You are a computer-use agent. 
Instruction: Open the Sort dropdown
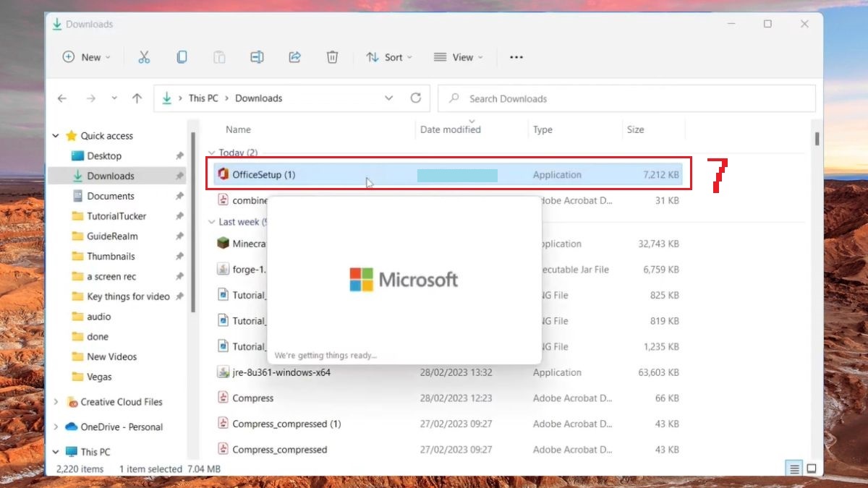point(389,57)
